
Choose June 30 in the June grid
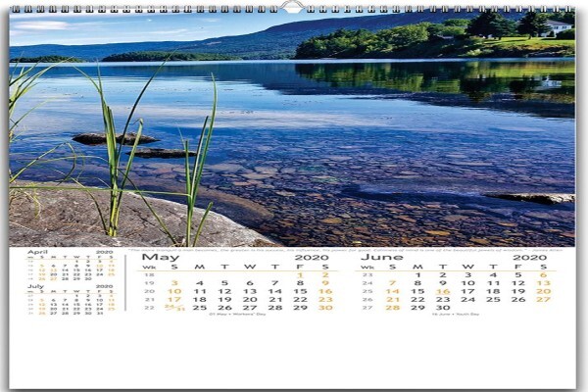[443, 308]
